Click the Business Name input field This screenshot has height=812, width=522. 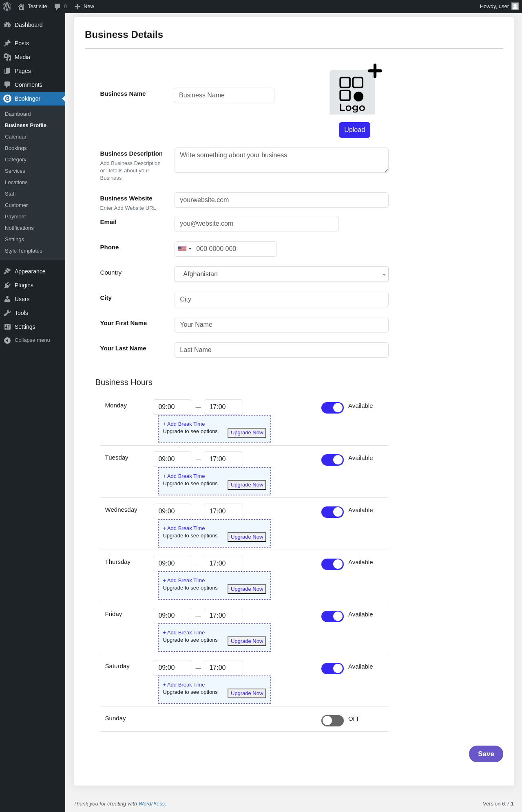(x=224, y=95)
